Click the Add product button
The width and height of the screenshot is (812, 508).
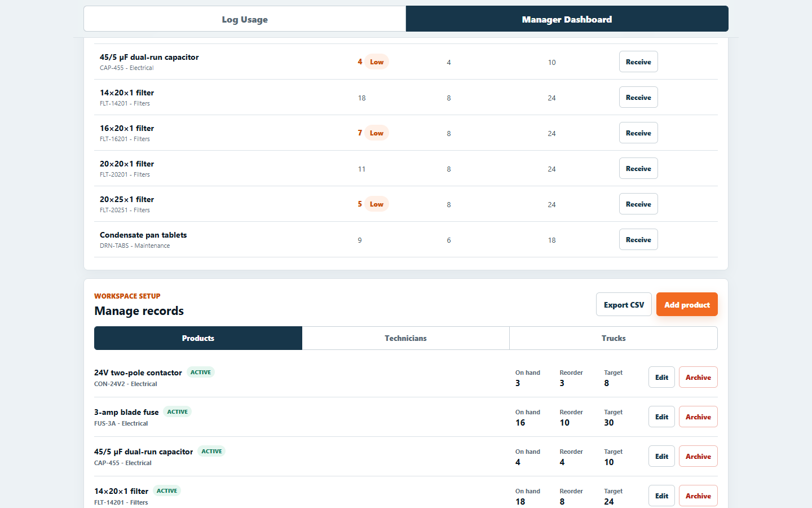(x=687, y=305)
